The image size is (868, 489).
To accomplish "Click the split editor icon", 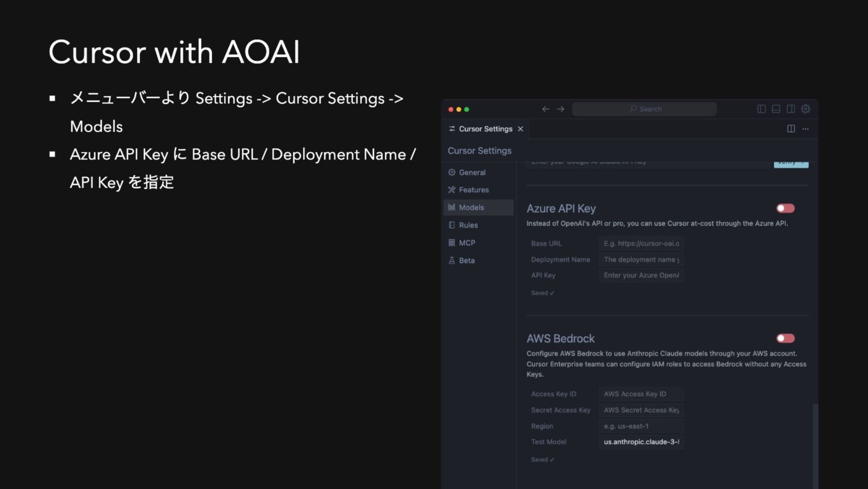I will point(791,129).
